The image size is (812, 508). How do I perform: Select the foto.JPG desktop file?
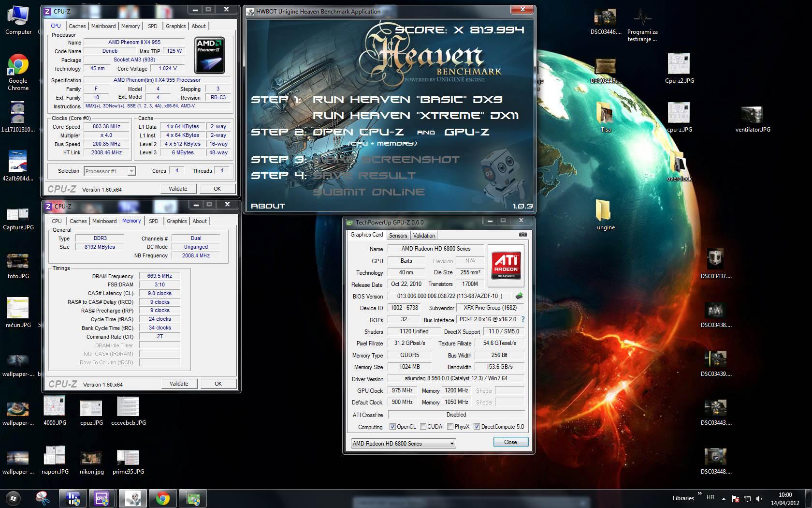pyautogui.click(x=18, y=266)
